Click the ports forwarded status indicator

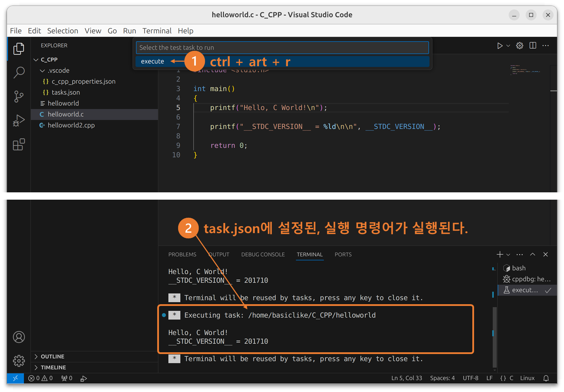pos(67,378)
